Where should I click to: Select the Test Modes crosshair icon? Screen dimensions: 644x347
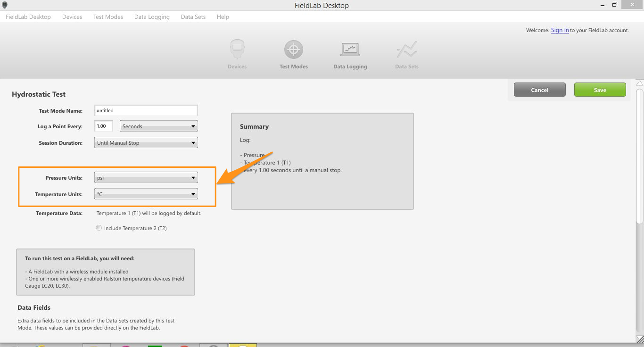click(294, 50)
